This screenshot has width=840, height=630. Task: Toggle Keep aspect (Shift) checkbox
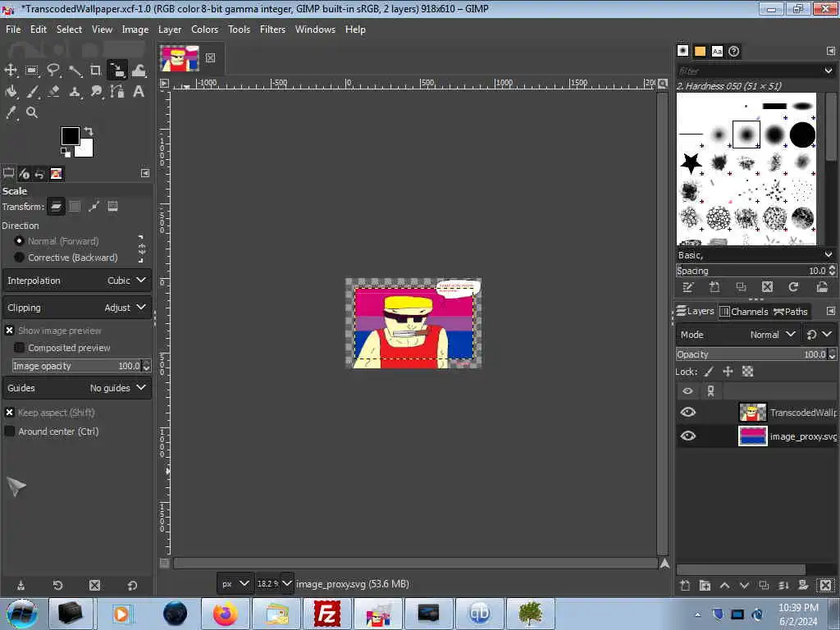pos(10,413)
